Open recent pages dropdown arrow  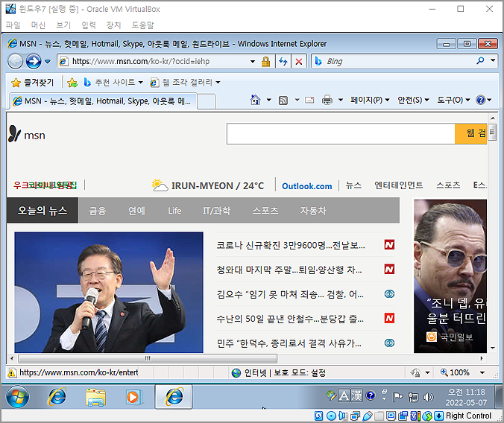click(x=48, y=61)
